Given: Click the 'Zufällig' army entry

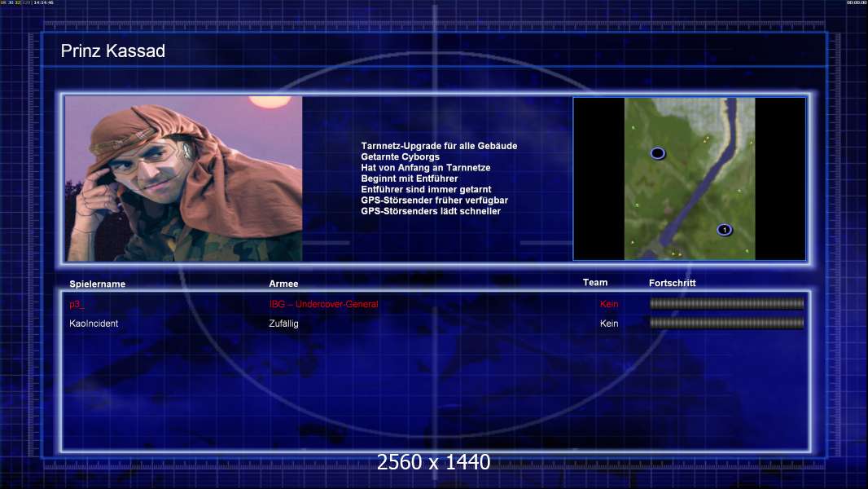Looking at the screenshot, I should pyautogui.click(x=283, y=324).
